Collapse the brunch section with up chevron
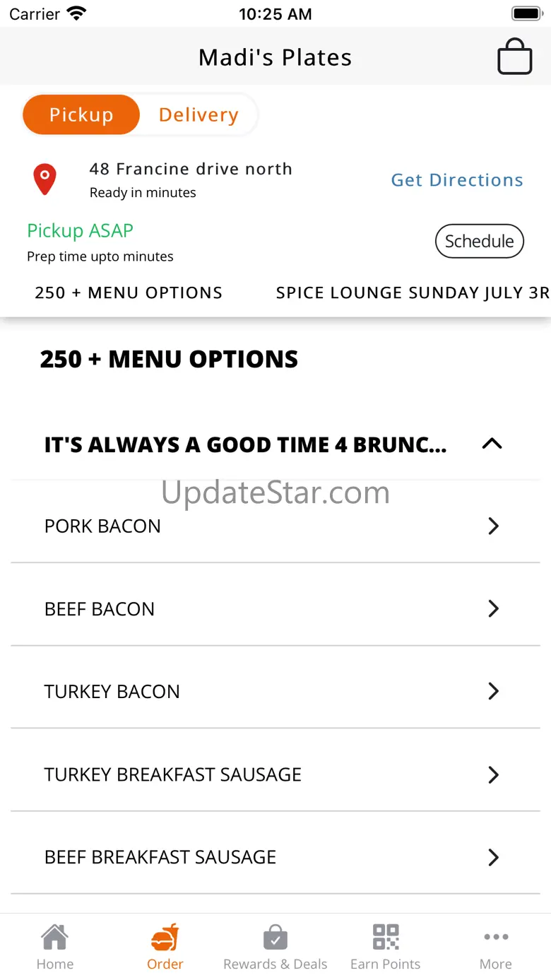The height and width of the screenshot is (980, 551). 492,444
